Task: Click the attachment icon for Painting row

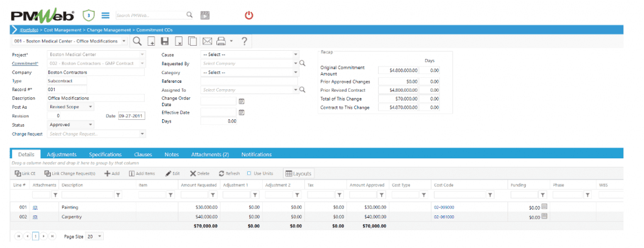Action: tap(35, 207)
